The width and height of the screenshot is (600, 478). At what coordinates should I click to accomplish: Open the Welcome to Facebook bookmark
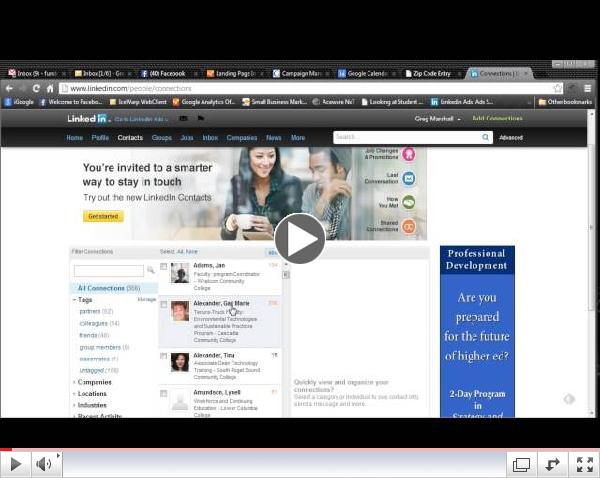click(71, 102)
